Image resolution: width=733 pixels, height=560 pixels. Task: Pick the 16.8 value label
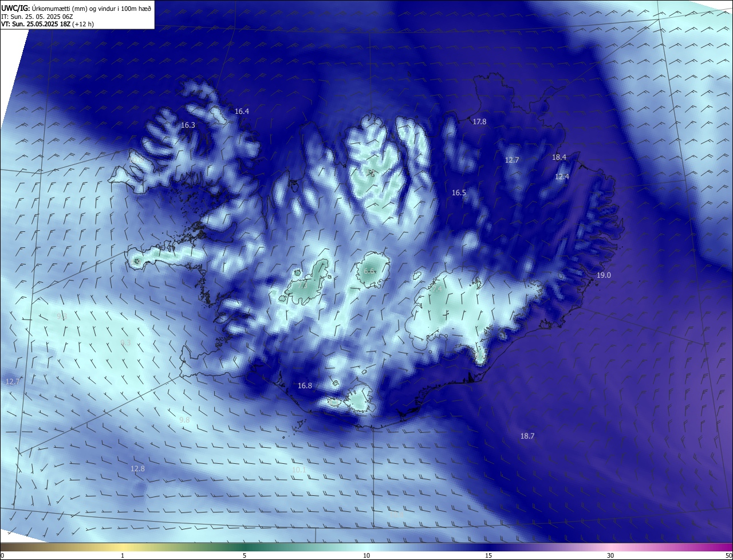(x=305, y=386)
